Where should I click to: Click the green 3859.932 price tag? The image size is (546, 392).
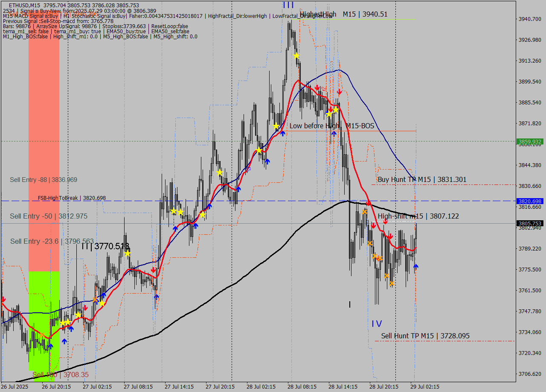pyautogui.click(x=529, y=141)
